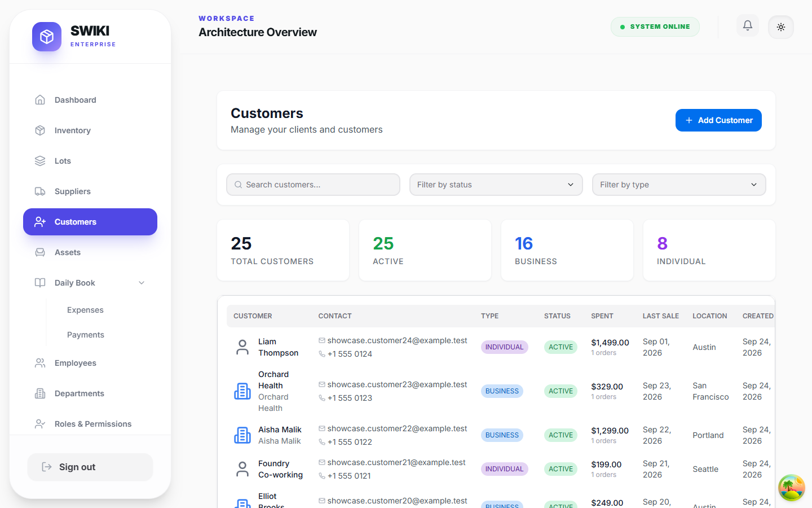Open the Inventory menu item
Viewport: 812px width, 508px height.
[x=90, y=130]
